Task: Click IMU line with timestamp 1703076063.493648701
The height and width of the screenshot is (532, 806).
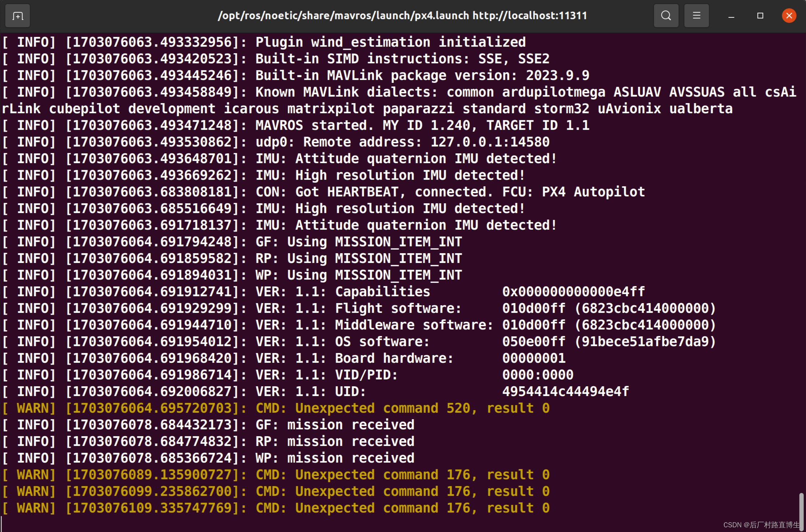Action: pos(280,159)
